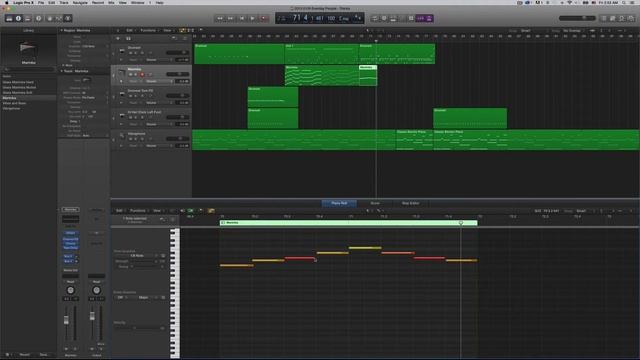The image size is (640, 360).
Task: Adjust the Drumset track volume slider
Action: [178, 53]
